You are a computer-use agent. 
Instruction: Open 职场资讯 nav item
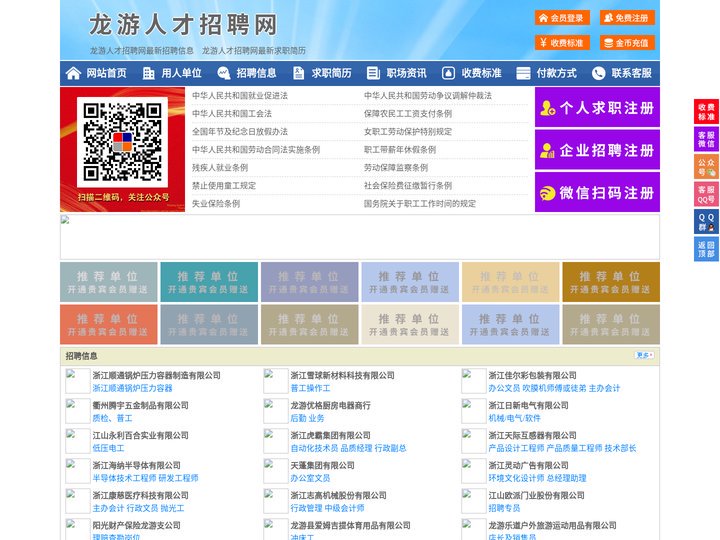click(x=406, y=73)
